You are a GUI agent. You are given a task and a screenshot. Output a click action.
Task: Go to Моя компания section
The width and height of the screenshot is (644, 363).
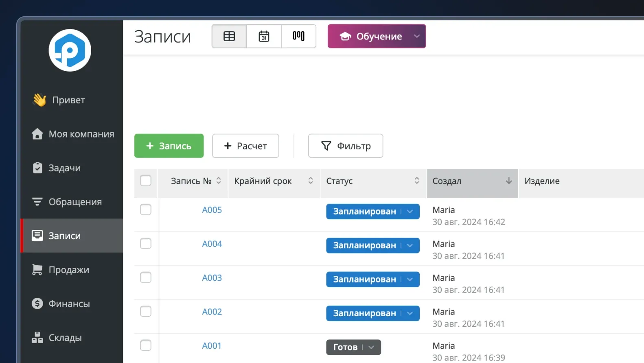pyautogui.click(x=72, y=134)
